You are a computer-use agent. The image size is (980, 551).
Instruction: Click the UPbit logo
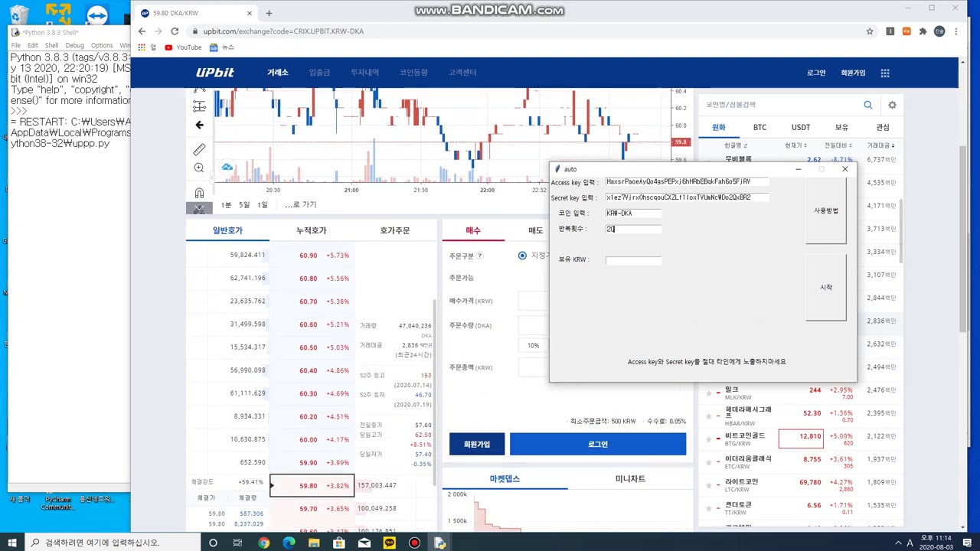tap(214, 73)
